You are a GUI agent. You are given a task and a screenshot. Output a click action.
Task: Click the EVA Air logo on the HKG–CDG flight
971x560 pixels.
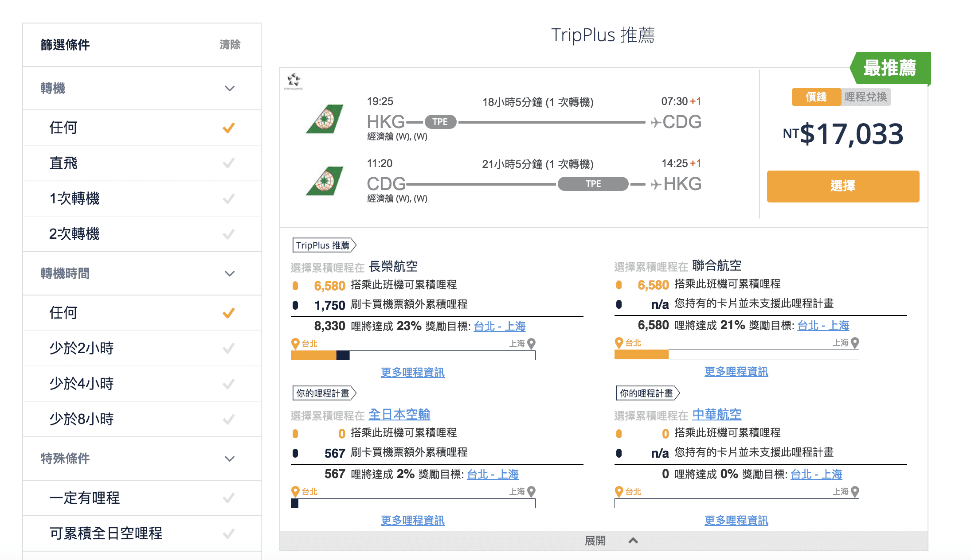click(x=325, y=119)
